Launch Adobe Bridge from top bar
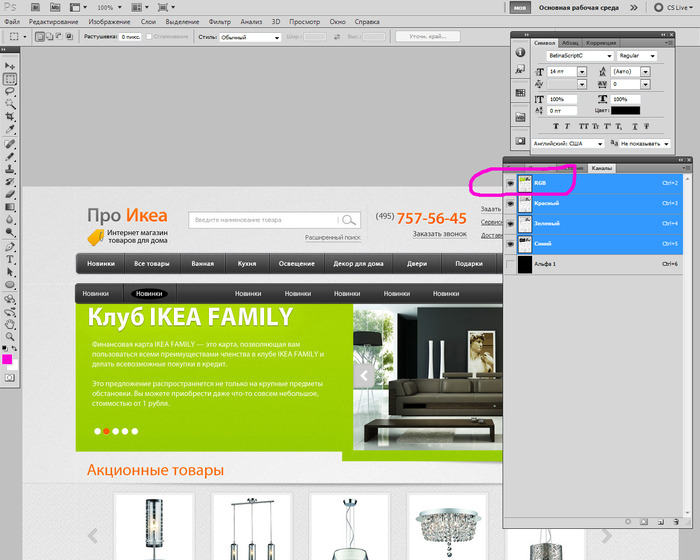 tap(35, 8)
